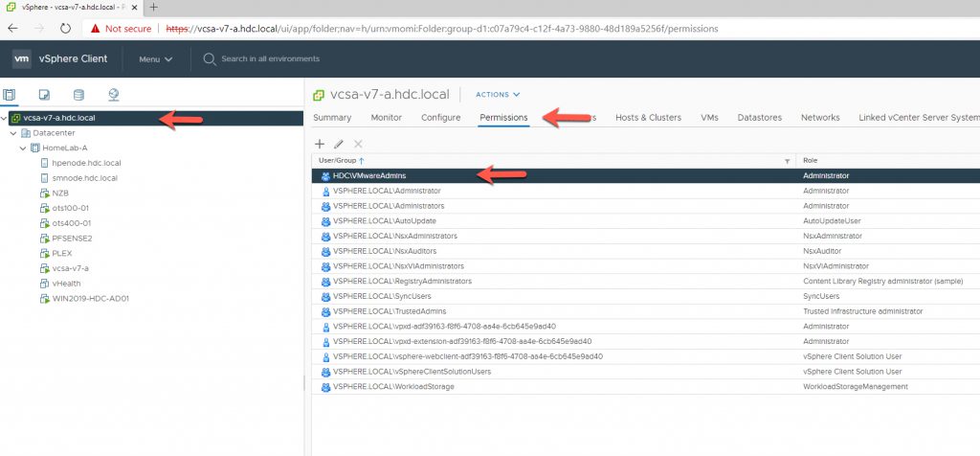980x456 pixels.
Task: Select VSPHERE.LOCAL\TrustedAdmins row
Action: pyautogui.click(x=645, y=311)
